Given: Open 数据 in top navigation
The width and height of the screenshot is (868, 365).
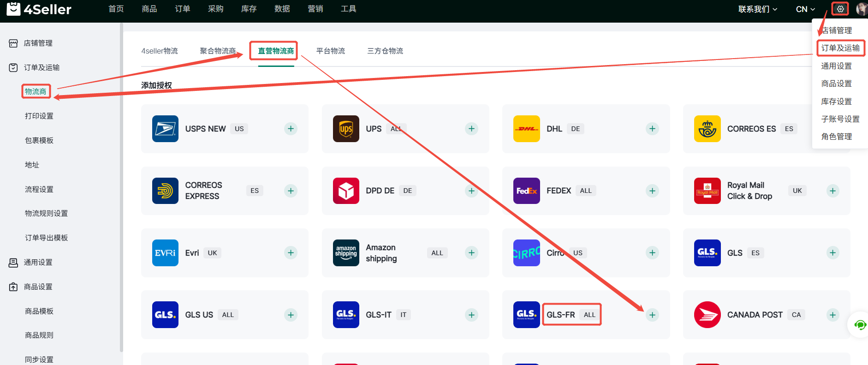Looking at the screenshot, I should 282,9.
